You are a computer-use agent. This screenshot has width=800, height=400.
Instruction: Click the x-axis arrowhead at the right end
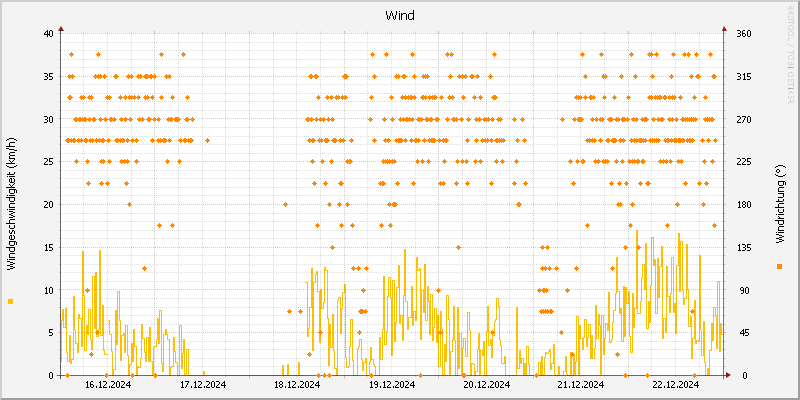click(x=729, y=375)
